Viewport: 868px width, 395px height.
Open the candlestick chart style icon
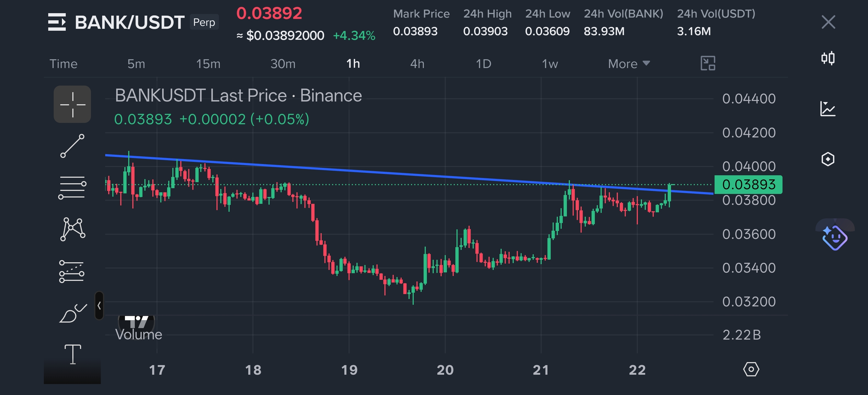pos(827,58)
